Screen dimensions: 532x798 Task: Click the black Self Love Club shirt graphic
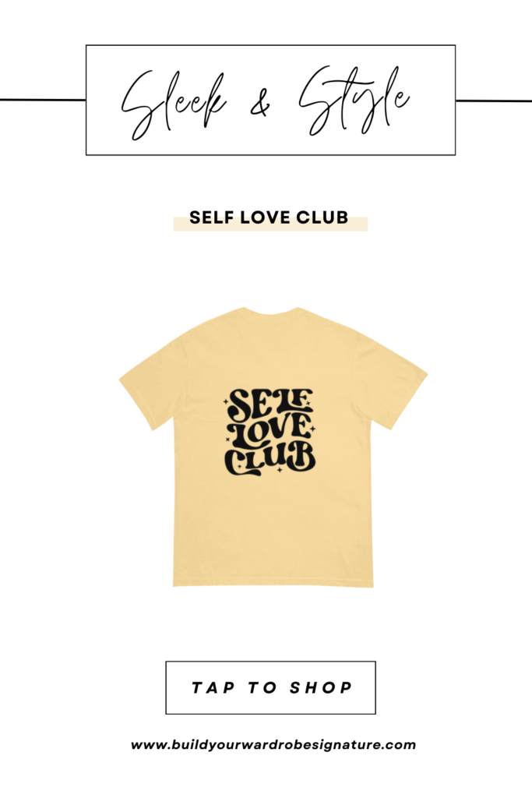270,432
